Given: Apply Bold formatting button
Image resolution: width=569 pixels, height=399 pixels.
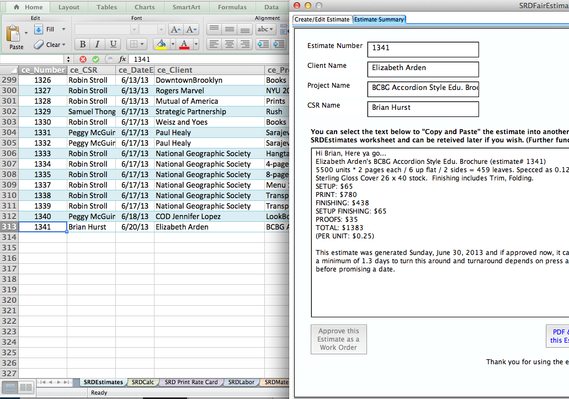Looking at the screenshot, I should click(83, 44).
